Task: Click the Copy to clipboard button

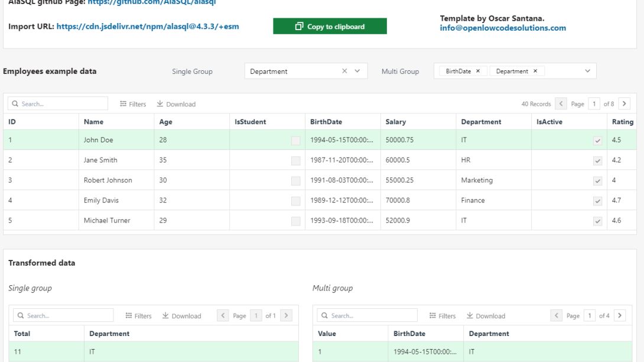Action: tap(330, 26)
